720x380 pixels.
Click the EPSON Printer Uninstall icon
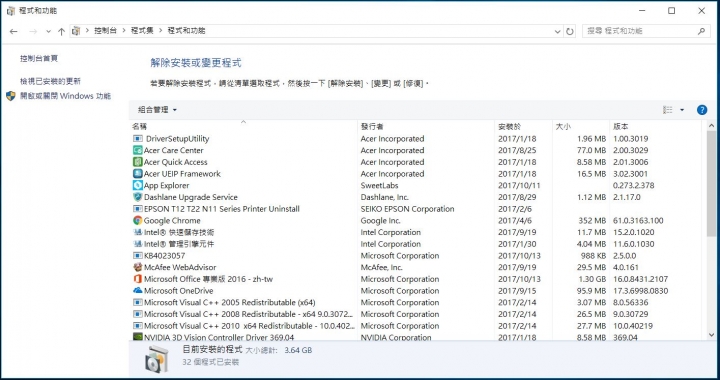click(x=138, y=209)
